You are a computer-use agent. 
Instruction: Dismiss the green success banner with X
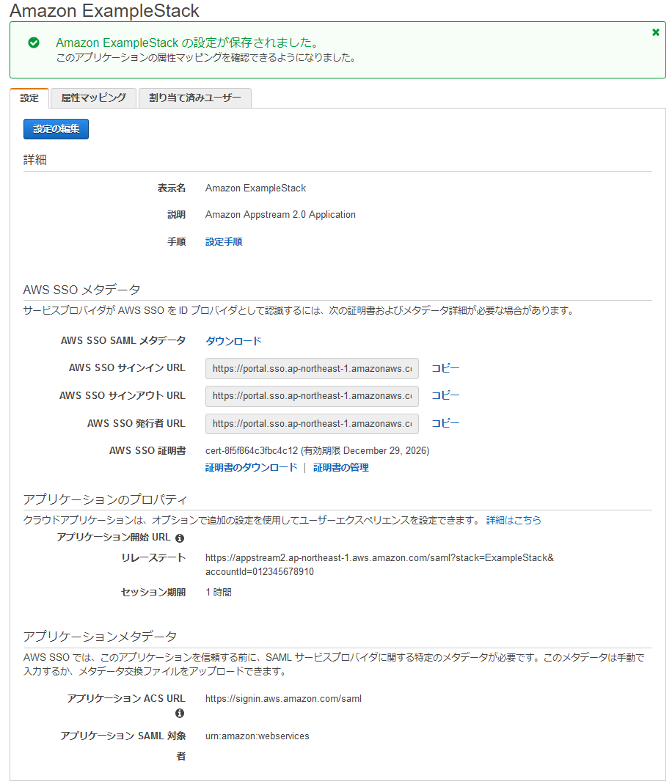click(656, 32)
